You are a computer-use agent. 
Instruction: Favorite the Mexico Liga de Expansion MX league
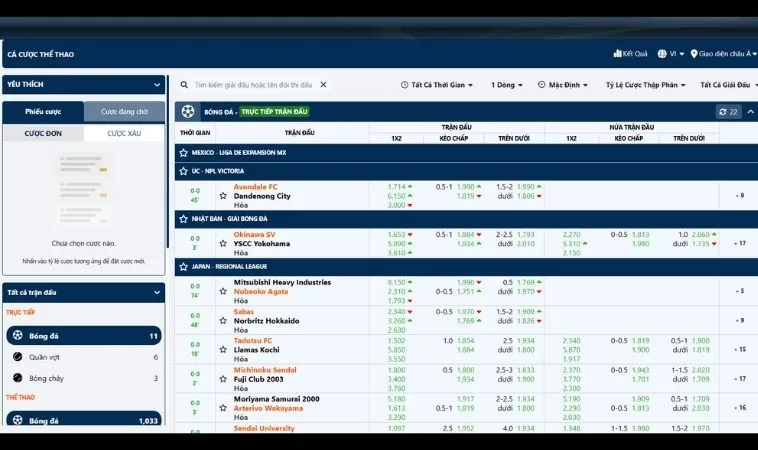tap(182, 153)
